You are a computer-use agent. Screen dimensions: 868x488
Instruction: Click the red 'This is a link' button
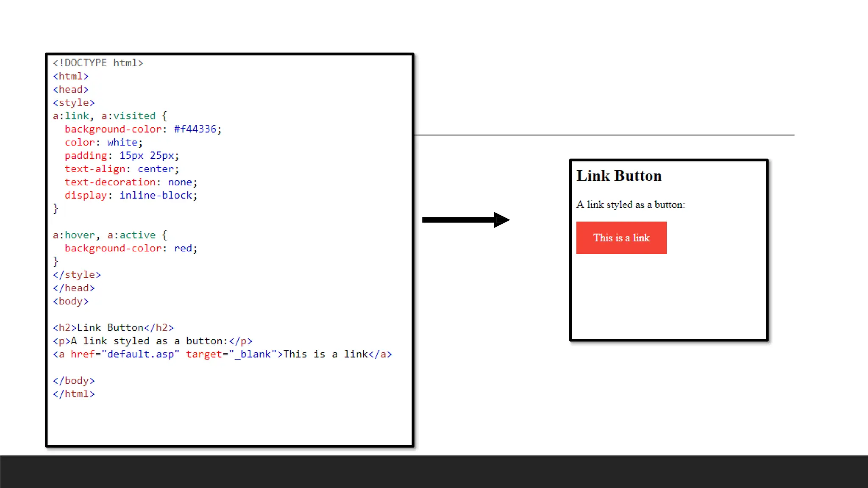pos(621,238)
